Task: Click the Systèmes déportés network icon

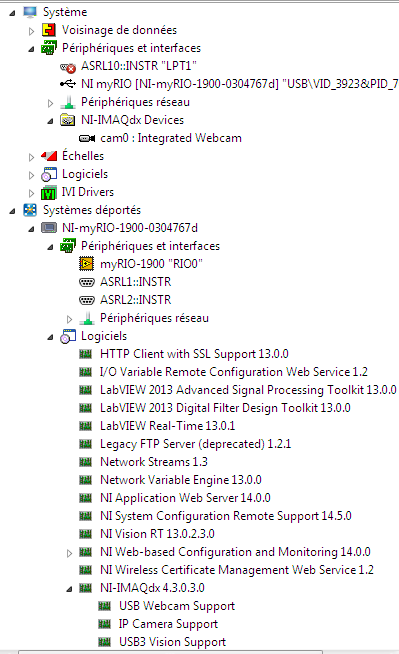Action: [x=30, y=210]
